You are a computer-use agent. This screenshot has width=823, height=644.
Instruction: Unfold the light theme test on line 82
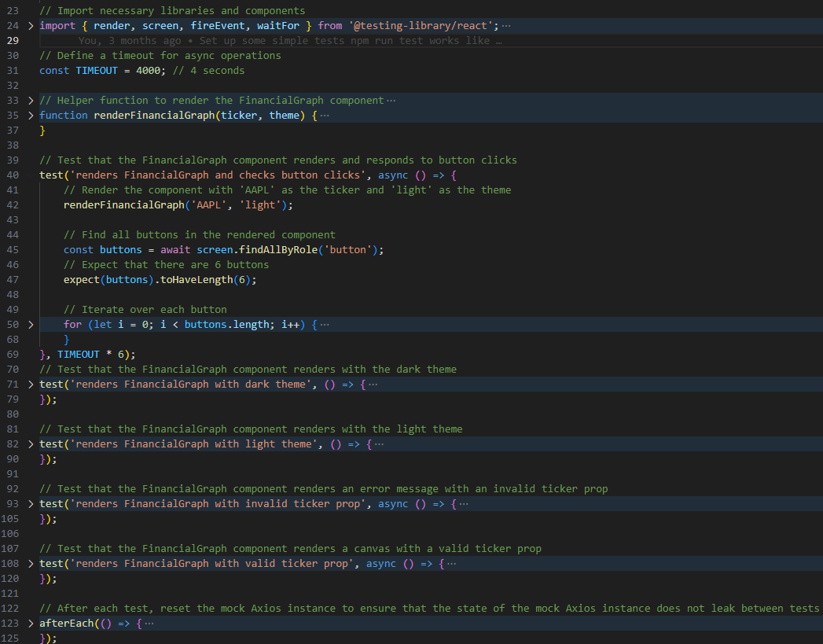[31, 444]
